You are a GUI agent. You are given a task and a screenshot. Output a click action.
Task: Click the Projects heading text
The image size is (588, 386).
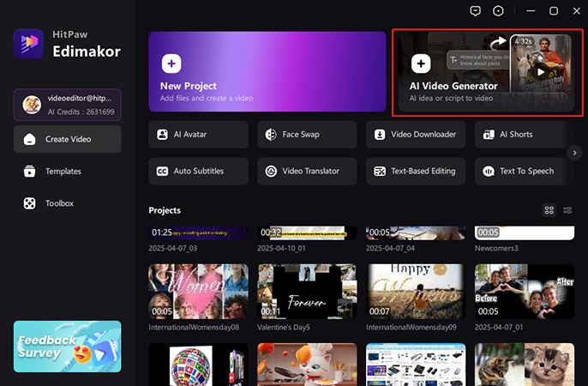[165, 210]
